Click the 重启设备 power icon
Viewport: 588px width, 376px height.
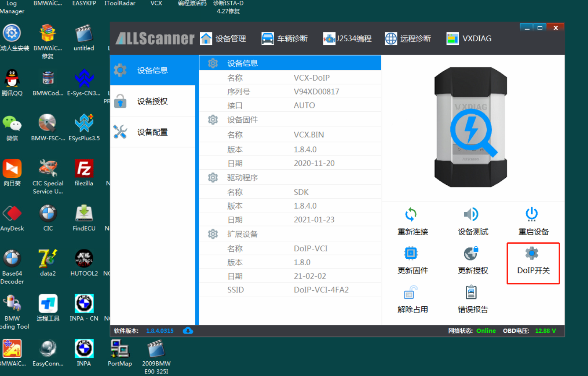pyautogui.click(x=532, y=214)
